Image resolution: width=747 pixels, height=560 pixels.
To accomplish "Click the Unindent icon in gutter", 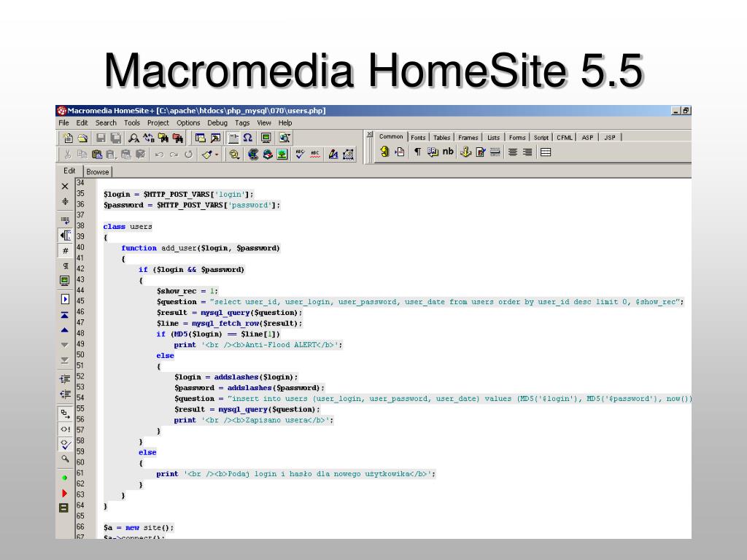I will [x=65, y=394].
